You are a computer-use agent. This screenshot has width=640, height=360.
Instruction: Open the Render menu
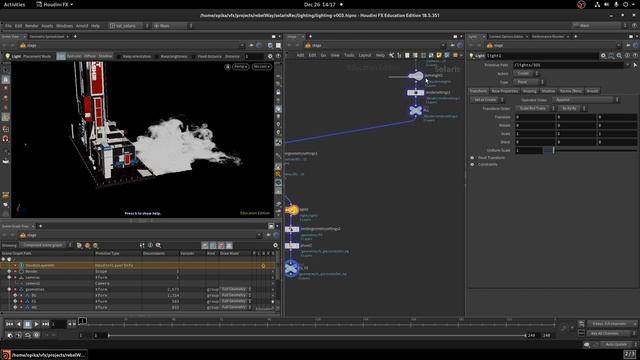(31, 26)
